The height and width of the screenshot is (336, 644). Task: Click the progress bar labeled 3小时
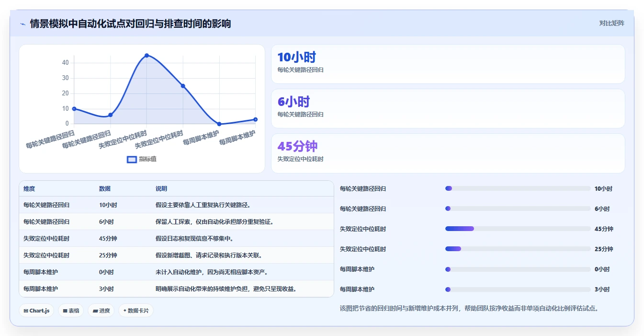pos(518,290)
